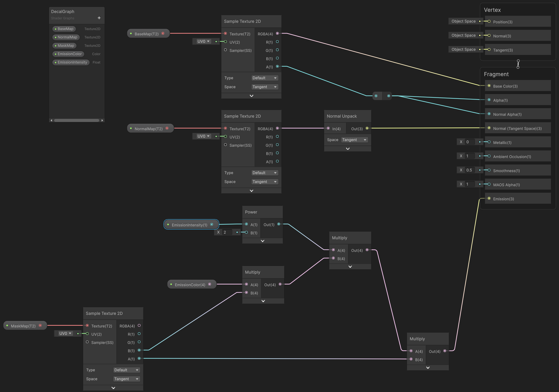559x392 pixels.
Task: Click Alpha(1) port in Fragment block
Action: coord(489,100)
